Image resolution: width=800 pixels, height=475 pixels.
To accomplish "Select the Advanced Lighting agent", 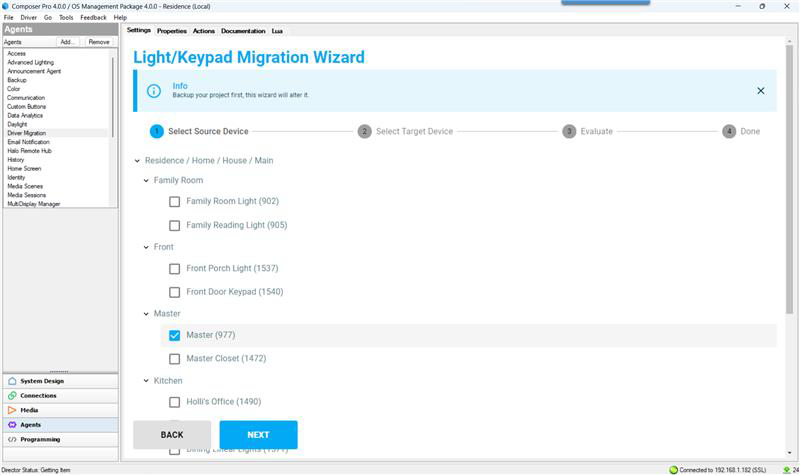I will (30, 62).
